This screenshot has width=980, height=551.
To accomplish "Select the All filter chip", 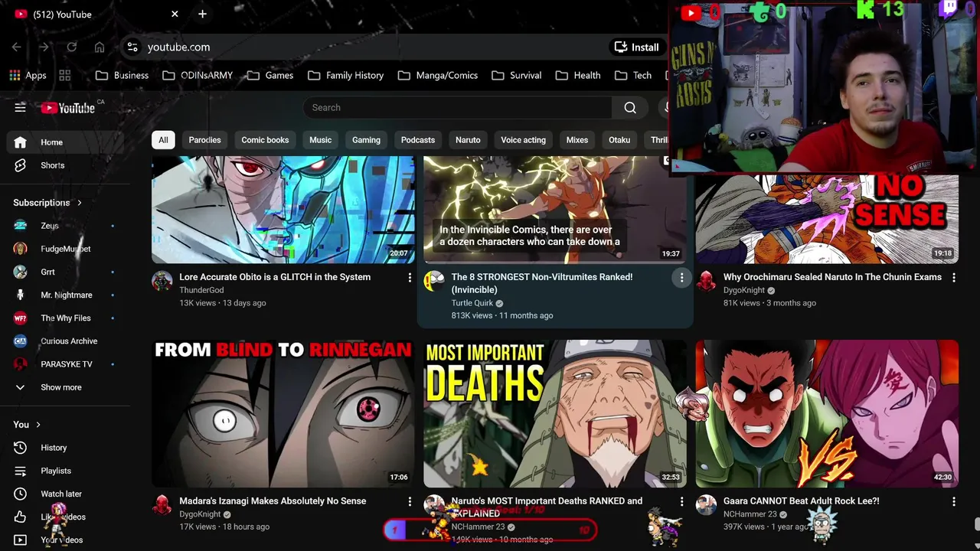I will click(163, 140).
